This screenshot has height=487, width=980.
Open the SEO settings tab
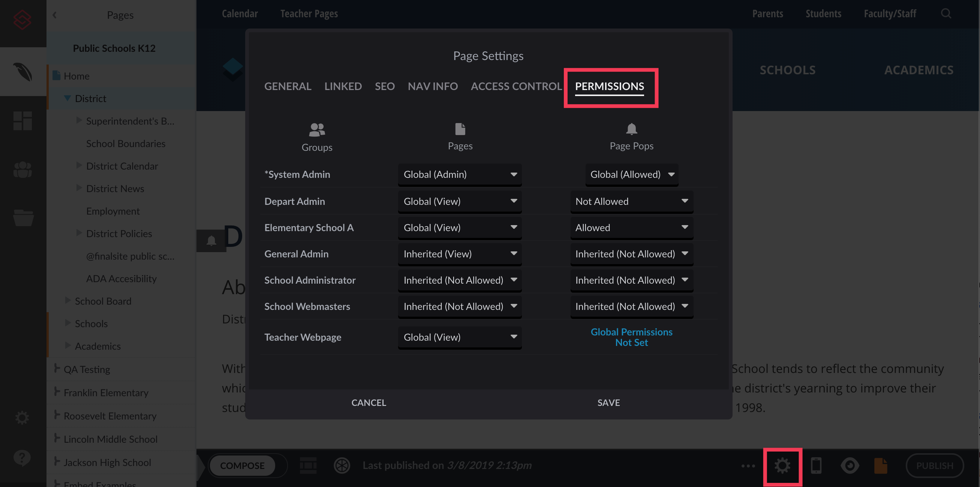(385, 86)
